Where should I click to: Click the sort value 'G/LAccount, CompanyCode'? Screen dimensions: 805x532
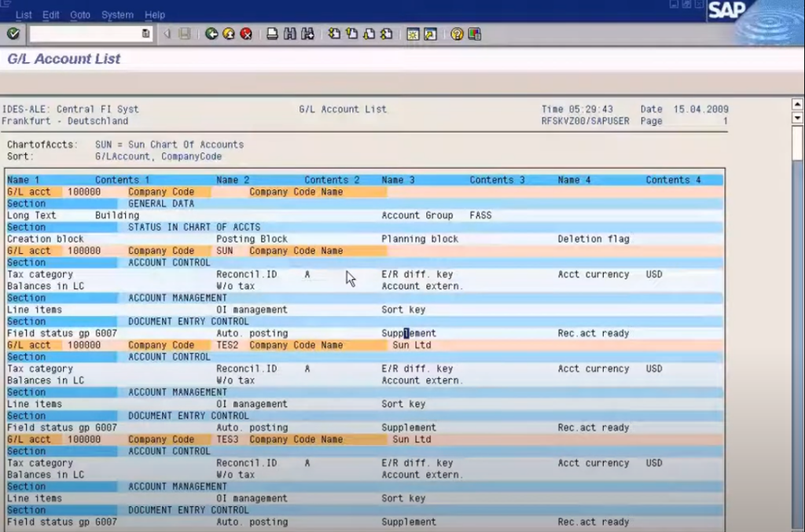tap(158, 156)
